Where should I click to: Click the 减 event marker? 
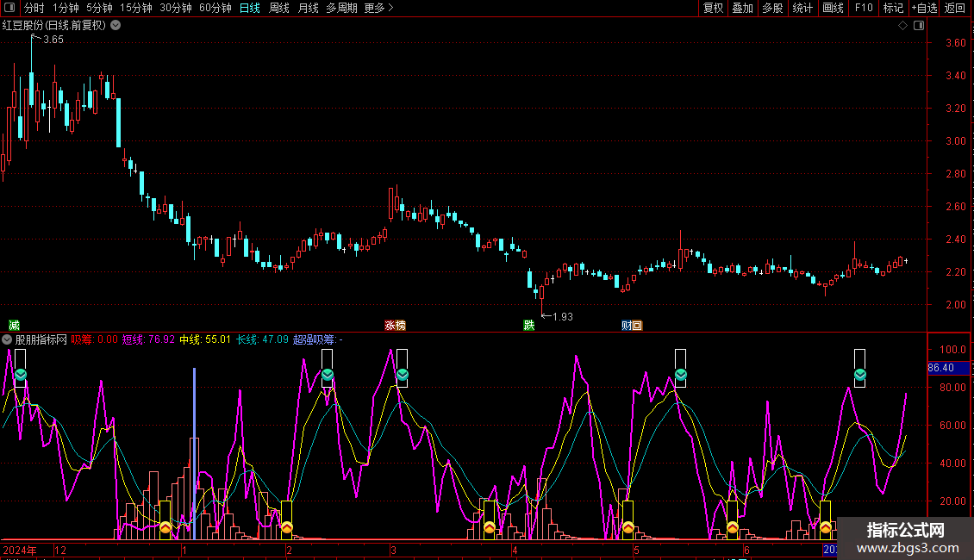point(14,326)
